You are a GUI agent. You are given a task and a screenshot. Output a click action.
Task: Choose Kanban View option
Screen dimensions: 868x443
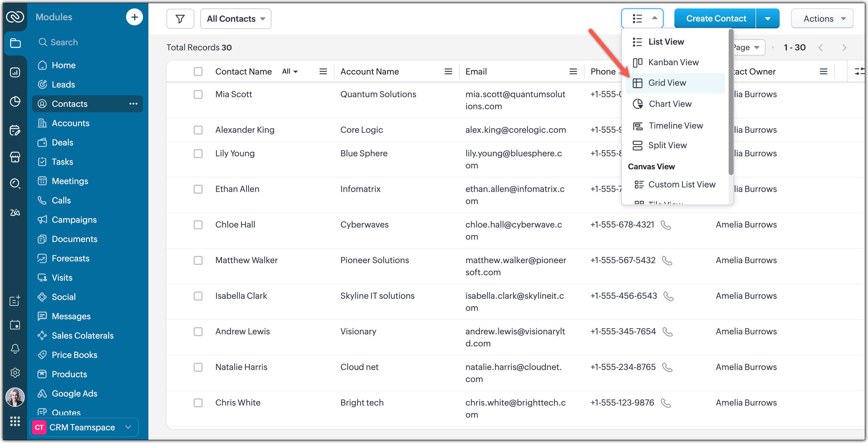point(673,62)
